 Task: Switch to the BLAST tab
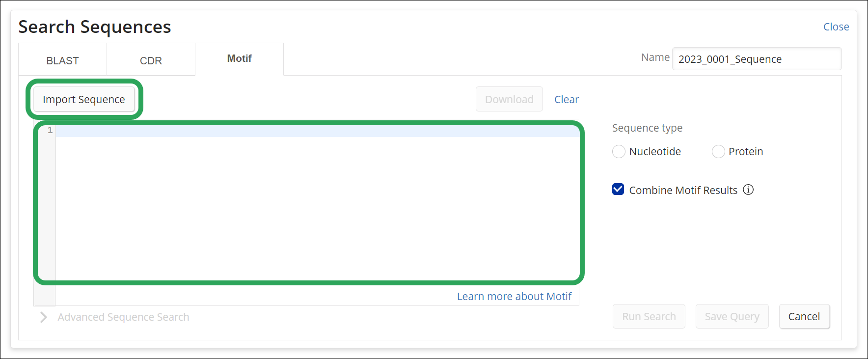(62, 60)
